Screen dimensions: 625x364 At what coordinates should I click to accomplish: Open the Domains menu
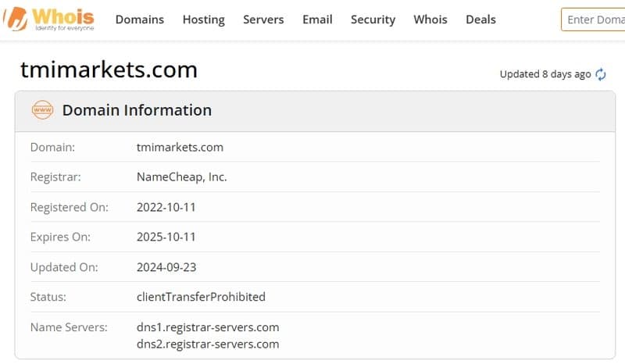click(140, 20)
